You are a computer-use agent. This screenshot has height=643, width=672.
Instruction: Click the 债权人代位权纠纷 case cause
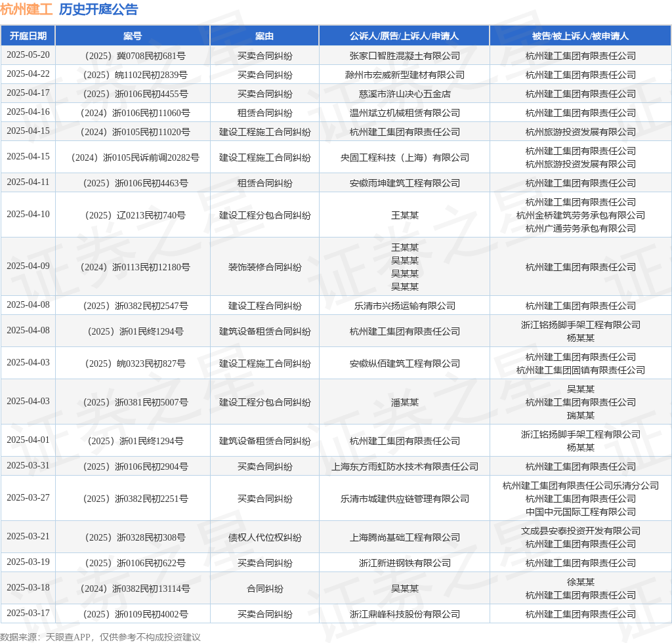[265, 537]
